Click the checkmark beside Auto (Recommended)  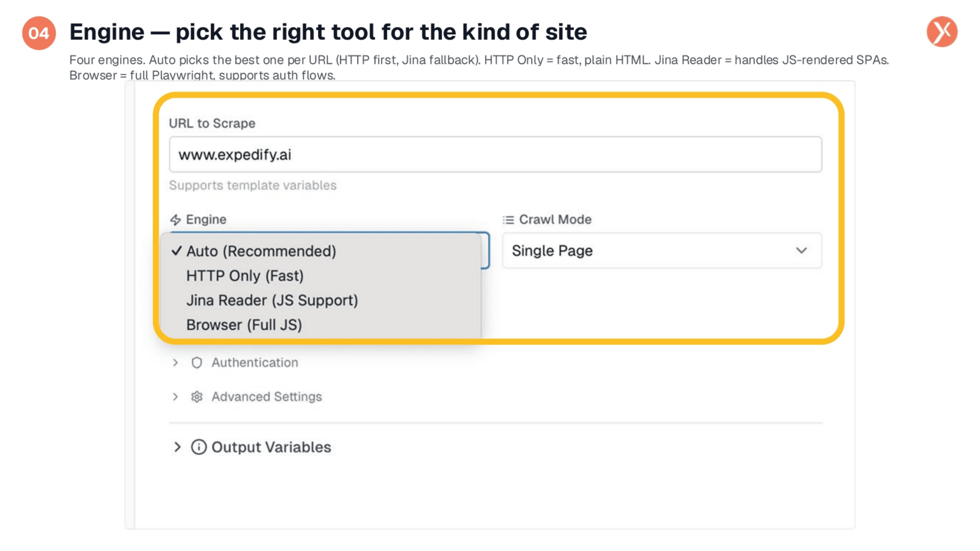[176, 250]
